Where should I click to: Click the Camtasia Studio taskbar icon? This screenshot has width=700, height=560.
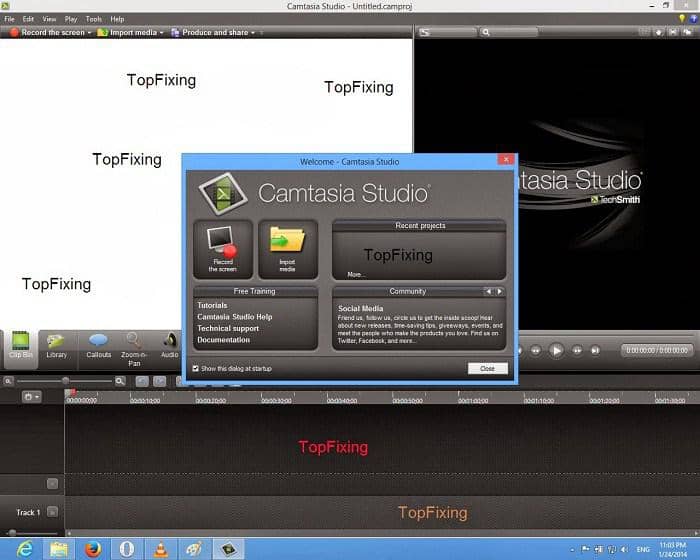(x=229, y=549)
